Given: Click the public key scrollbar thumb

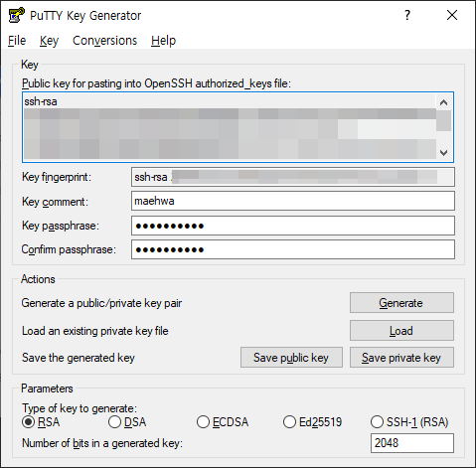Looking at the screenshot, I should coord(444,121).
